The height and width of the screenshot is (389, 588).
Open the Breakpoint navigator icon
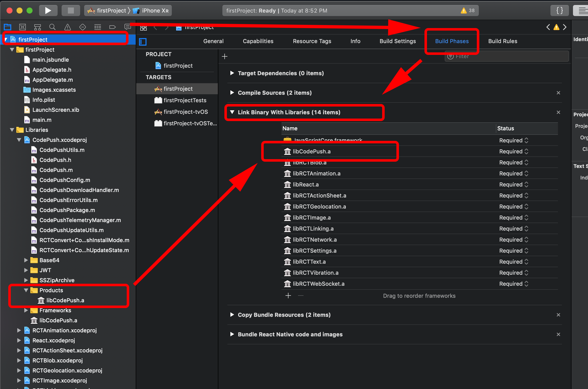(x=112, y=27)
